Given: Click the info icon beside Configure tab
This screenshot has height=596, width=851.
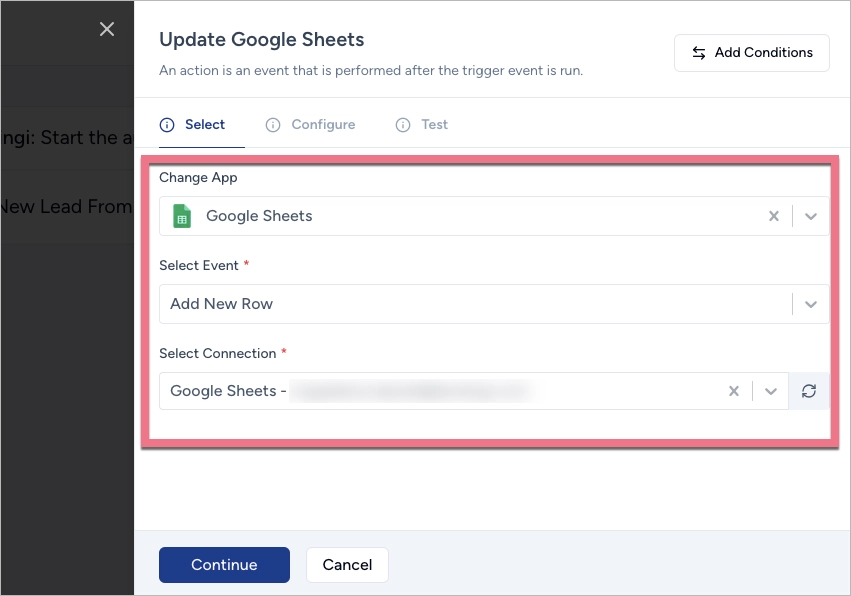Looking at the screenshot, I should (x=273, y=125).
